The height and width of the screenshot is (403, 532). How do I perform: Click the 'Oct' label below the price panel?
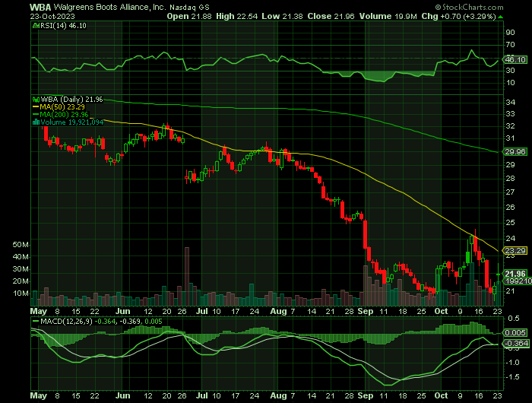[x=441, y=311]
